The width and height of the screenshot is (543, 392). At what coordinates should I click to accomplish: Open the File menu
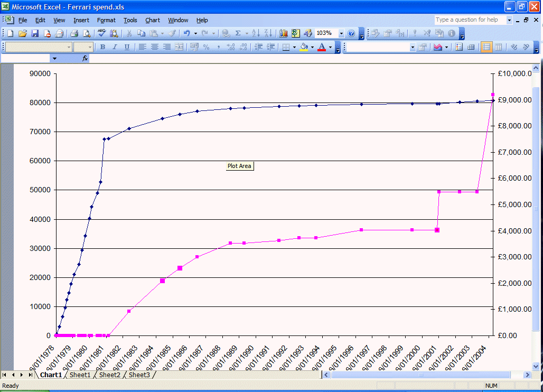point(23,20)
